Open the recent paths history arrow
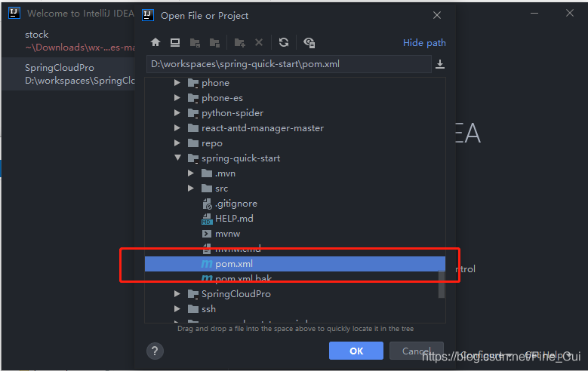This screenshot has height=371, width=588. [x=440, y=64]
